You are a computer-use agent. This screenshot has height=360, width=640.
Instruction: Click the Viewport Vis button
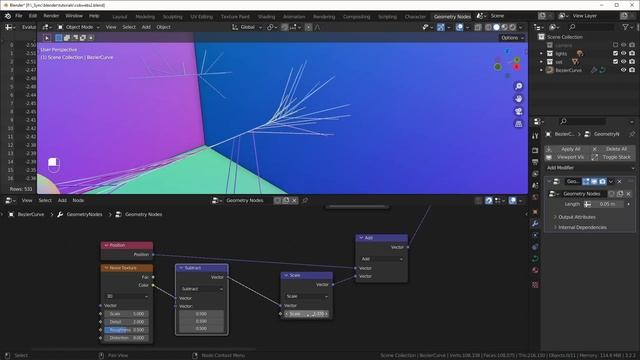tap(567, 157)
